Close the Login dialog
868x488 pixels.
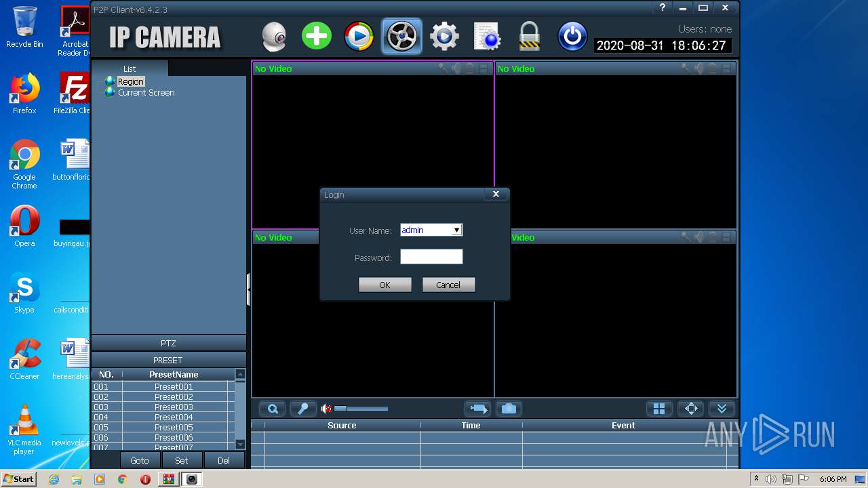coord(496,194)
